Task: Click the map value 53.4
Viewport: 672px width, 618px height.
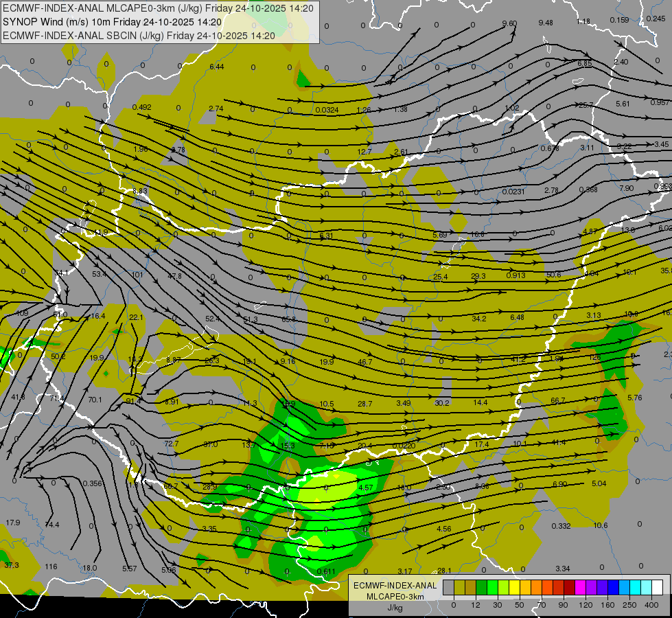Action: pyautogui.click(x=99, y=274)
